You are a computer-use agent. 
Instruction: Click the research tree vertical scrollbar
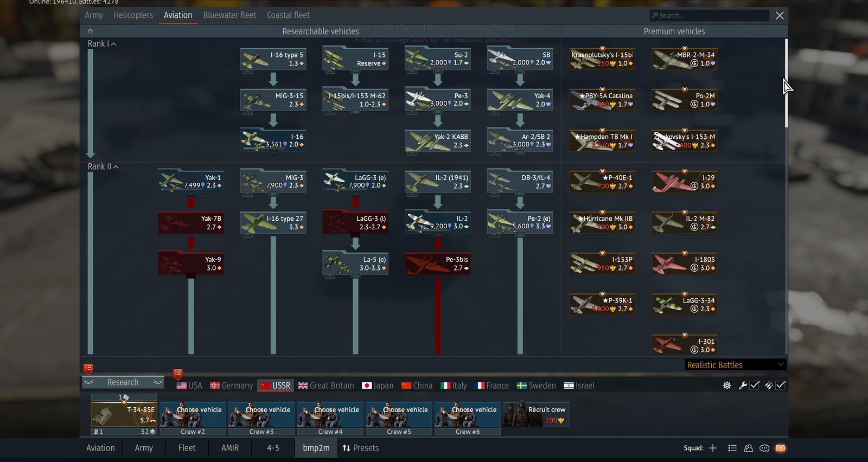[786, 83]
